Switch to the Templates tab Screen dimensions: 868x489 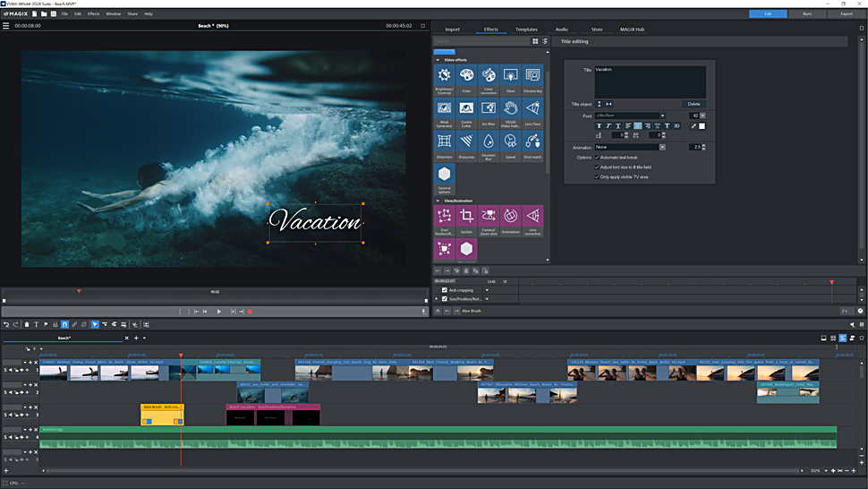coord(526,30)
